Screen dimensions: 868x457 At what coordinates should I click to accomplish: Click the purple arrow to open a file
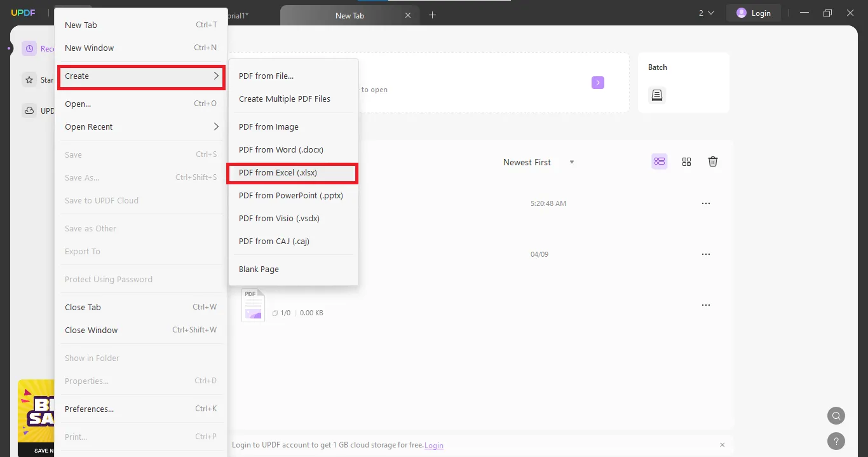[x=597, y=83]
